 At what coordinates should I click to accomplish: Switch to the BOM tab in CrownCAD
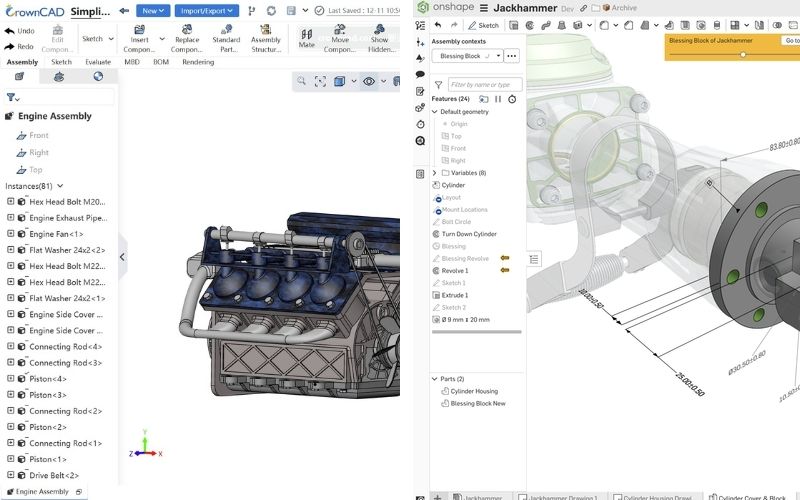point(161,62)
